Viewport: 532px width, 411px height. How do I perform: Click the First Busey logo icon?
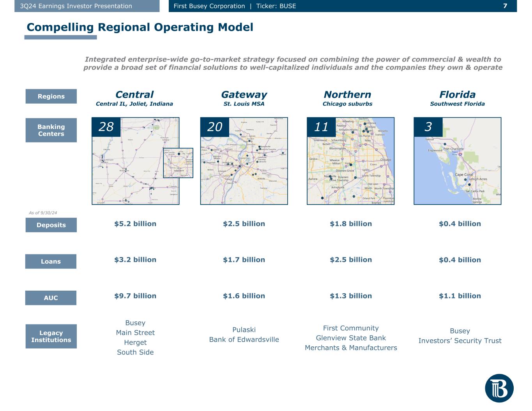[499, 388]
